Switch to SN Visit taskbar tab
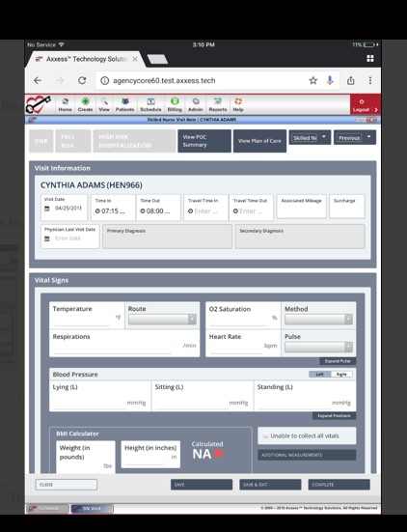This screenshot has width=407, height=532. point(92,509)
